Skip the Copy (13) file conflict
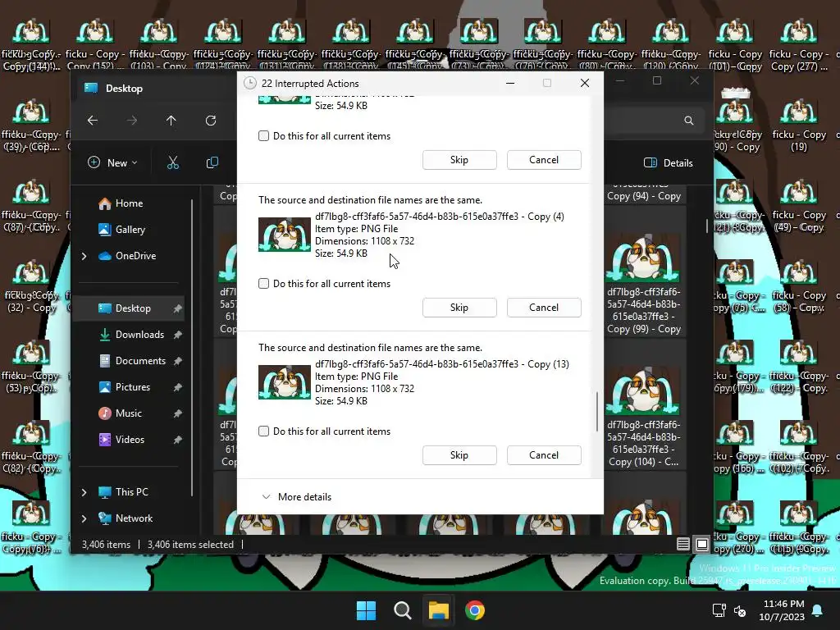Image resolution: width=840 pixels, height=630 pixels. [x=459, y=454]
